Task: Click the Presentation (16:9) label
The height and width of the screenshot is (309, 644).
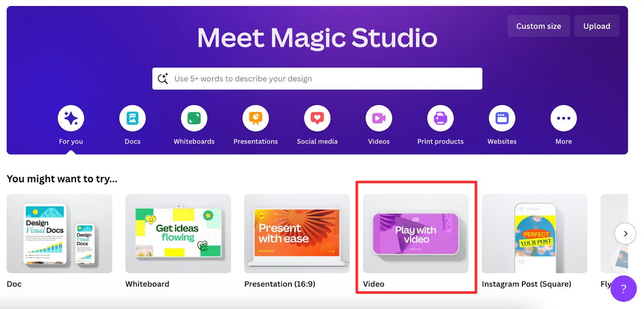Action: point(280,284)
